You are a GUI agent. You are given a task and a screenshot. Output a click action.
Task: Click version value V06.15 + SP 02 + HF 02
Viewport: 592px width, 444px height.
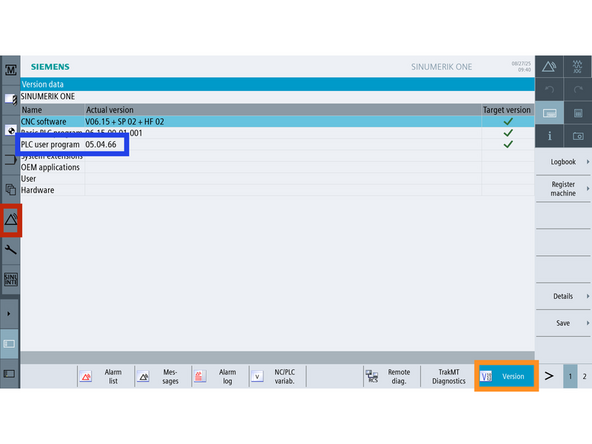tap(125, 122)
